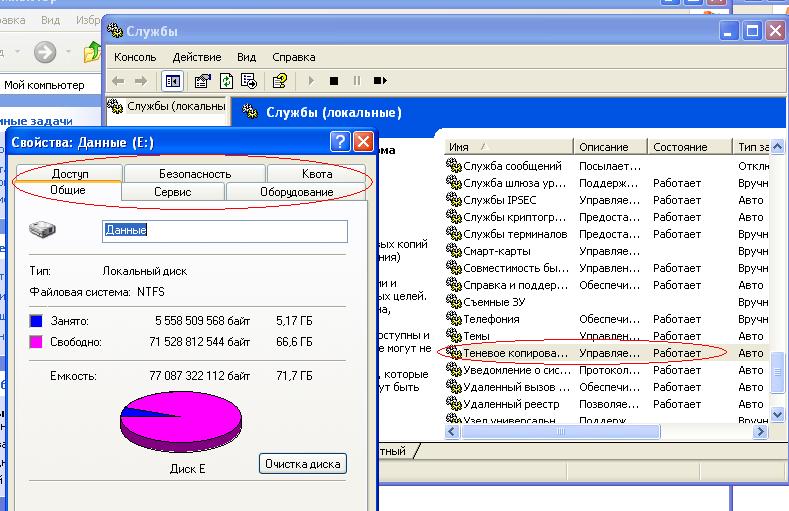Switch to the Безопасность tab
The image size is (789, 511).
[x=195, y=174]
